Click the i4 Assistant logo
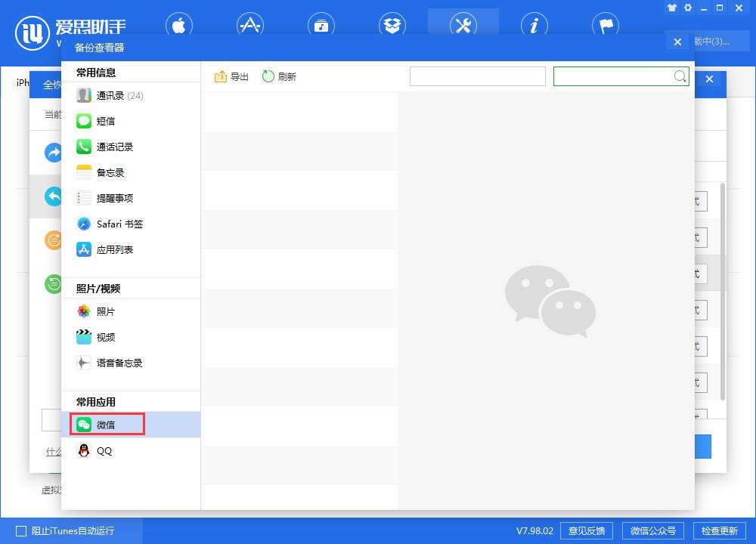 click(33, 33)
